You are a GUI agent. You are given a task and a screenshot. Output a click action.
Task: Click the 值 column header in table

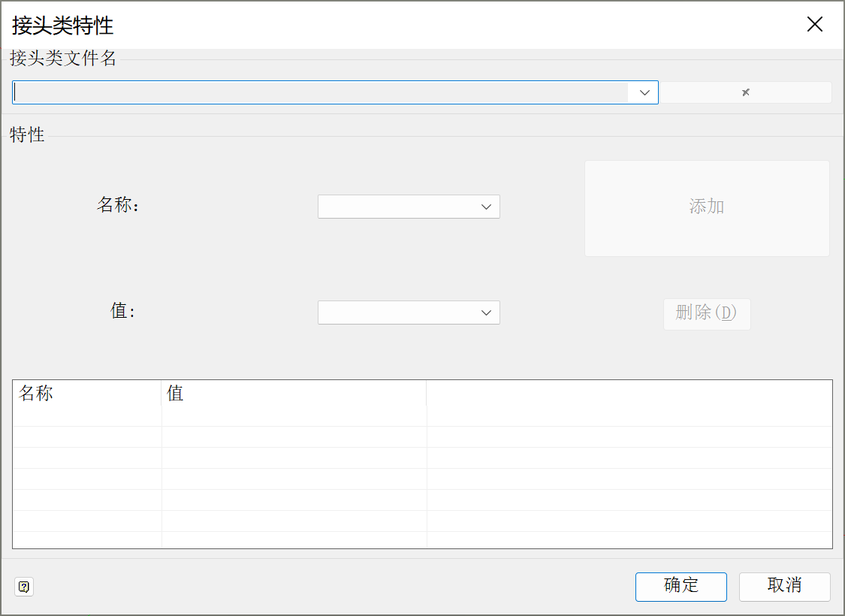coord(294,393)
